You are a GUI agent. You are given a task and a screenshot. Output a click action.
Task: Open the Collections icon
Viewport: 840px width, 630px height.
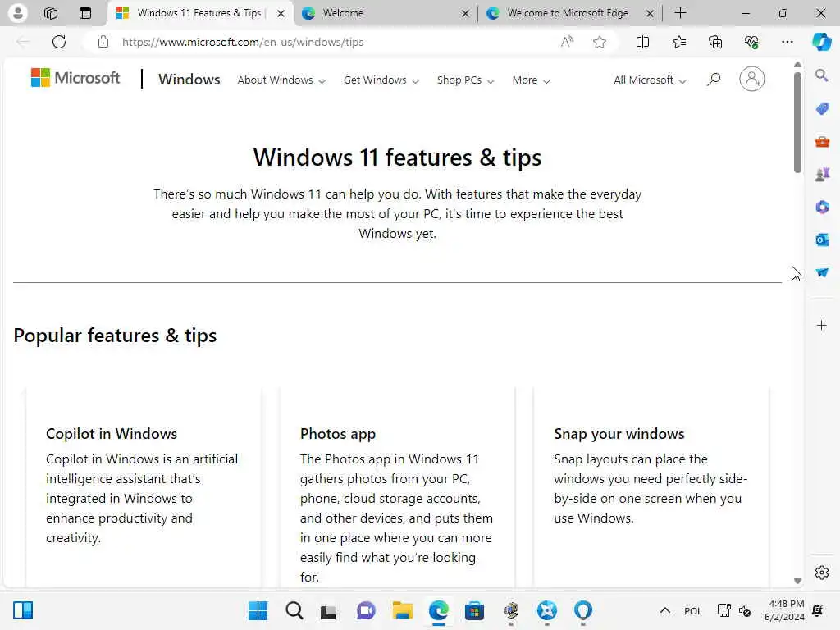click(715, 42)
